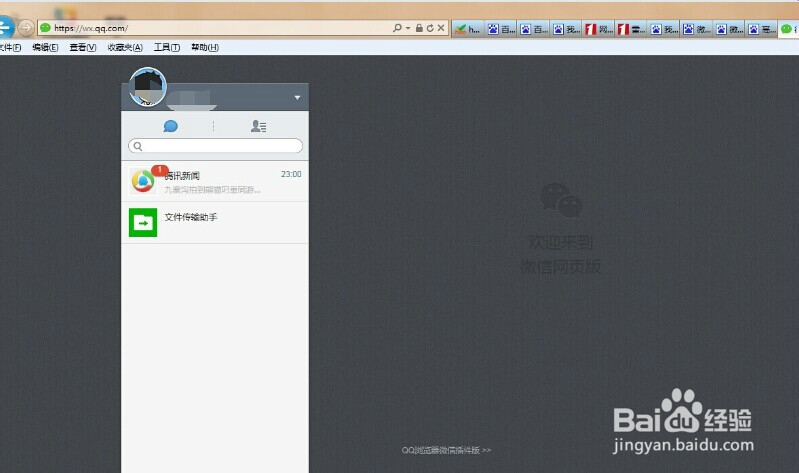Switch to the tab labeled 网...
This screenshot has height=473, width=799.
click(x=599, y=29)
